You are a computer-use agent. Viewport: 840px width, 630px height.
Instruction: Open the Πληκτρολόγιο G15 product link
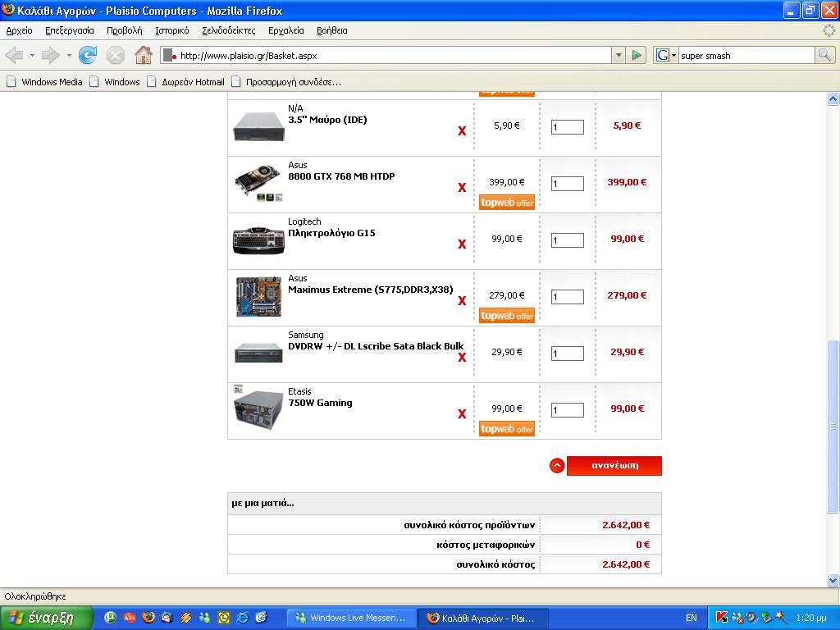pos(331,233)
